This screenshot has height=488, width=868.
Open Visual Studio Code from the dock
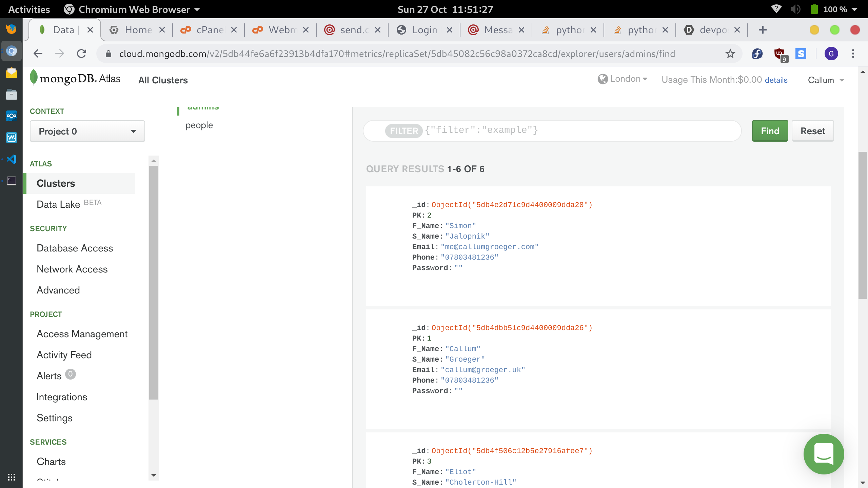pyautogui.click(x=11, y=159)
